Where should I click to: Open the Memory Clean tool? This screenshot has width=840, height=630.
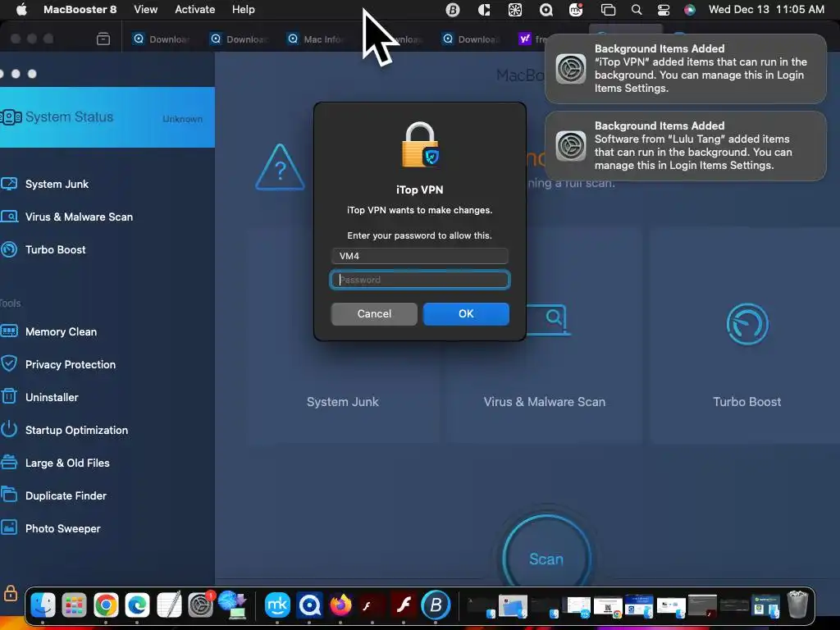click(x=49, y=331)
